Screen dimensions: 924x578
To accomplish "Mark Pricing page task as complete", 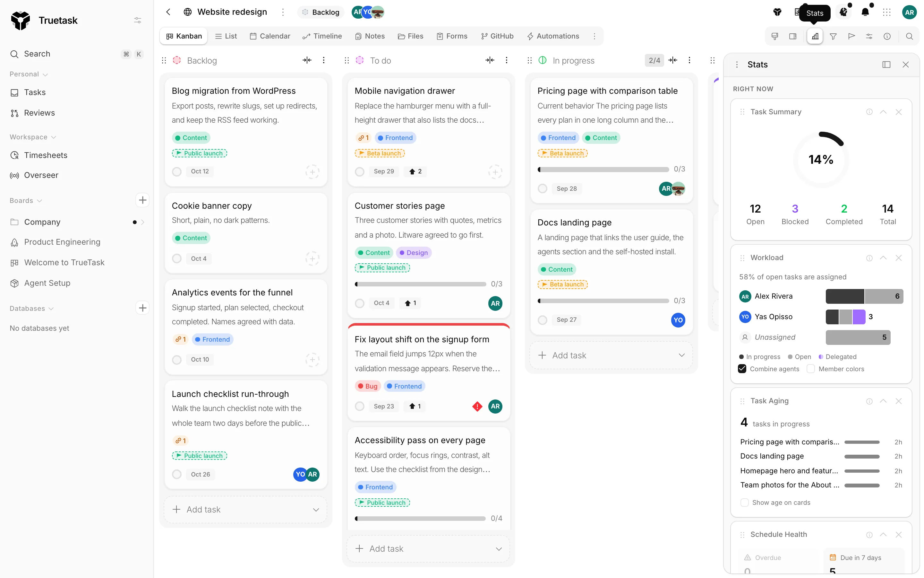I will coord(543,188).
